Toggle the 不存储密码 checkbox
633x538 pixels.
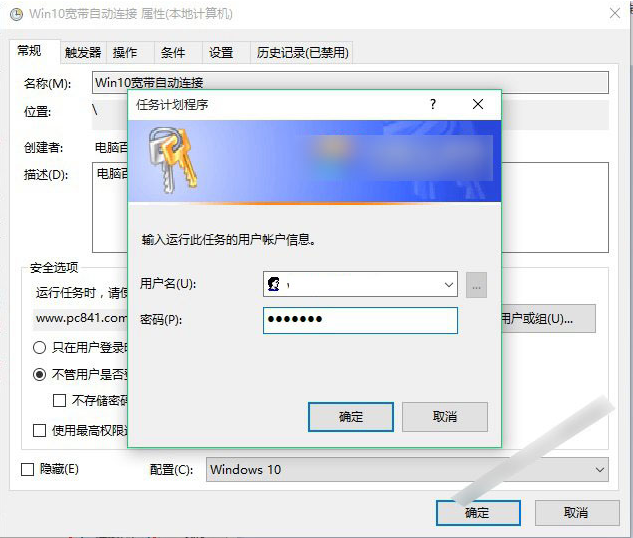pyautogui.click(x=60, y=400)
